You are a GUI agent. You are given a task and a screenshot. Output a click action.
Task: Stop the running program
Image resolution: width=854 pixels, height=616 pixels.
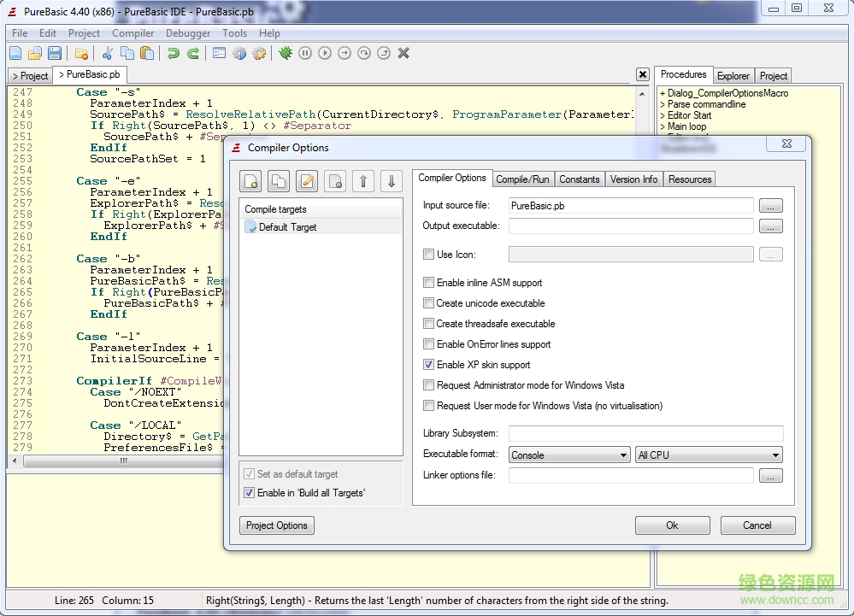click(x=403, y=52)
